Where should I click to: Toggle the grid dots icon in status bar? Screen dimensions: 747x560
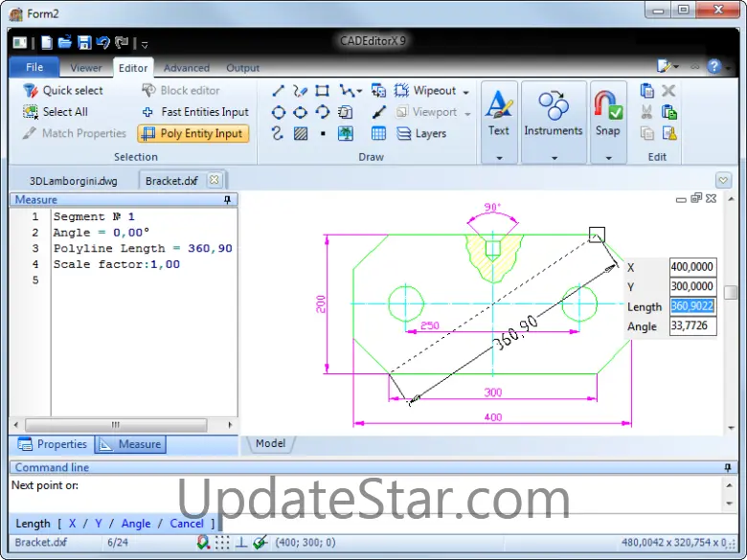tap(222, 542)
